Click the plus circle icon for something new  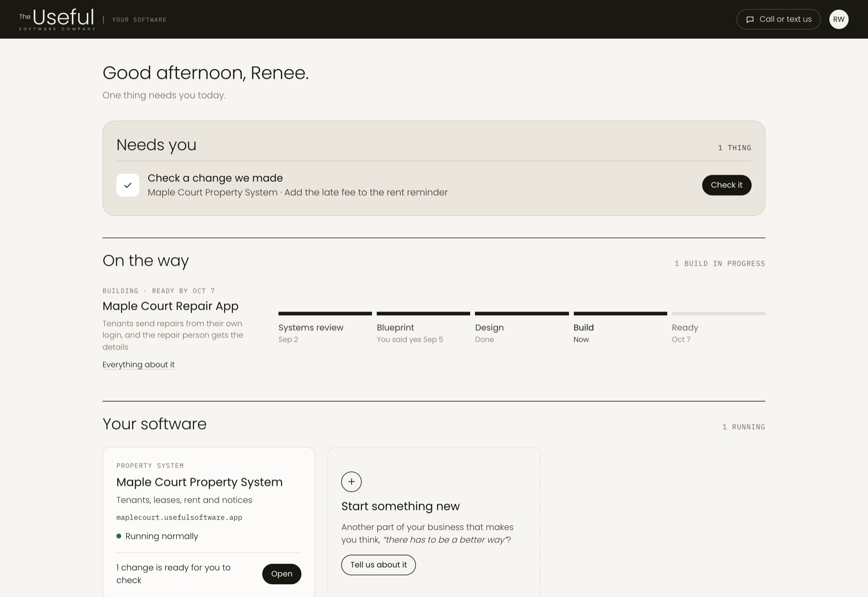point(351,481)
